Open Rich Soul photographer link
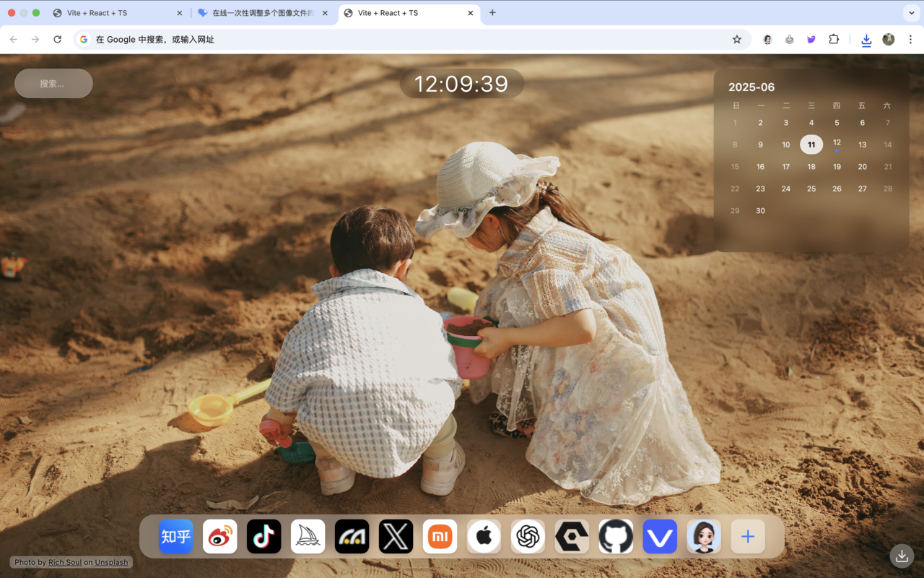 [x=65, y=562]
